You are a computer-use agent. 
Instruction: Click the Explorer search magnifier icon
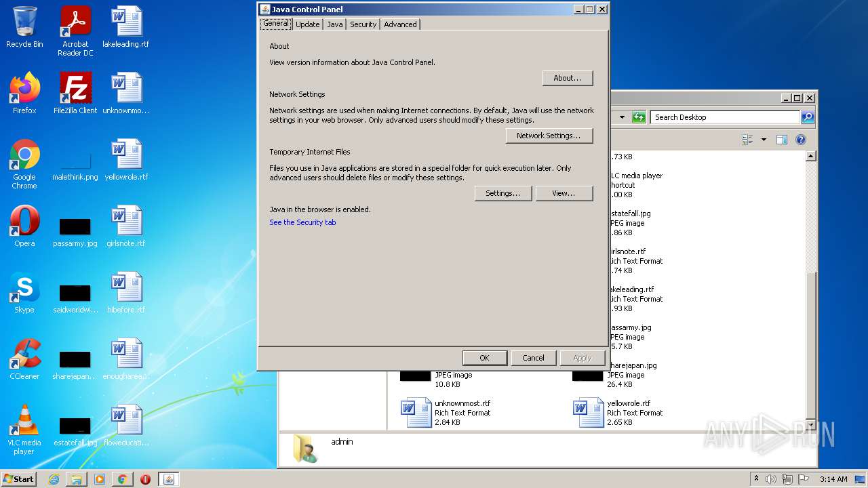(808, 117)
